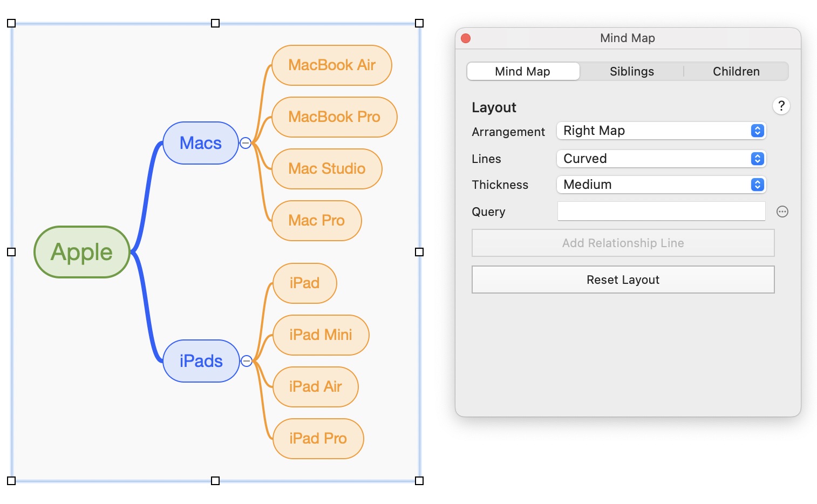Click the help question mark button
The width and height of the screenshot is (817, 504).
point(781,106)
